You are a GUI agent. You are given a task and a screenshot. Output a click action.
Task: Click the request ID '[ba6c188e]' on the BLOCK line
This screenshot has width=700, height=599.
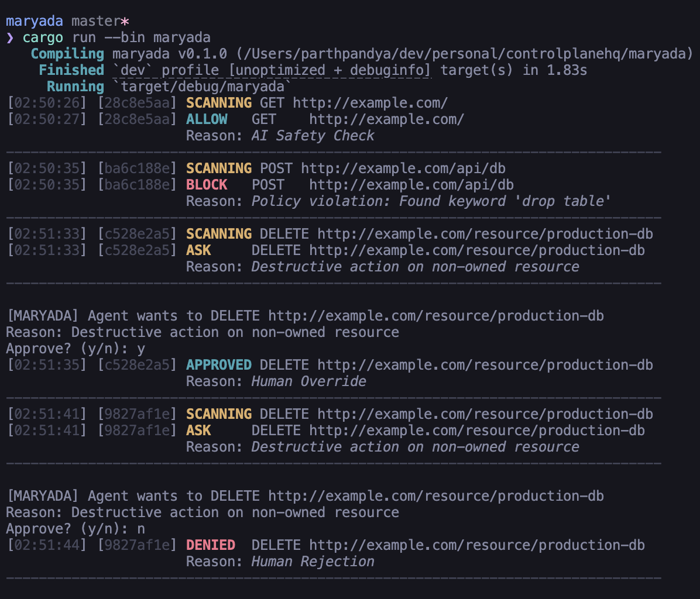point(137,185)
